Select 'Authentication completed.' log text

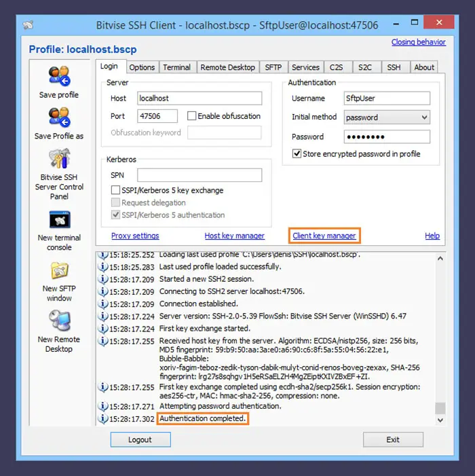203,419
